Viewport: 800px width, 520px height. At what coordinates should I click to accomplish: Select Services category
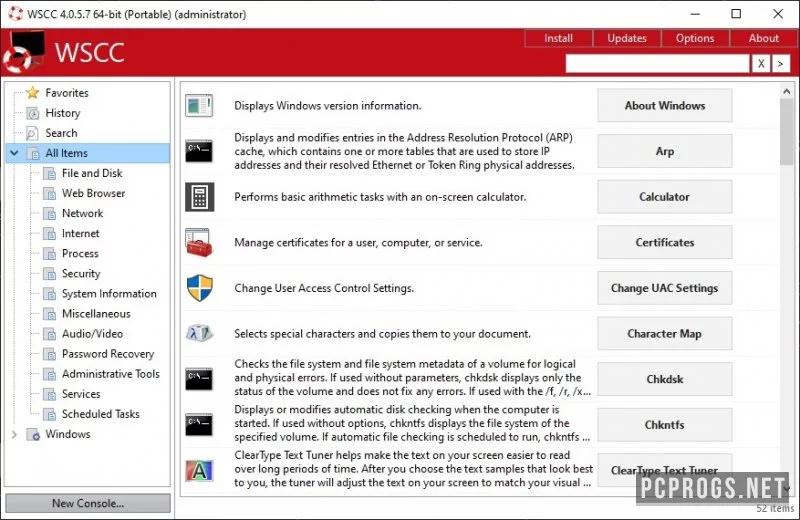[81, 394]
